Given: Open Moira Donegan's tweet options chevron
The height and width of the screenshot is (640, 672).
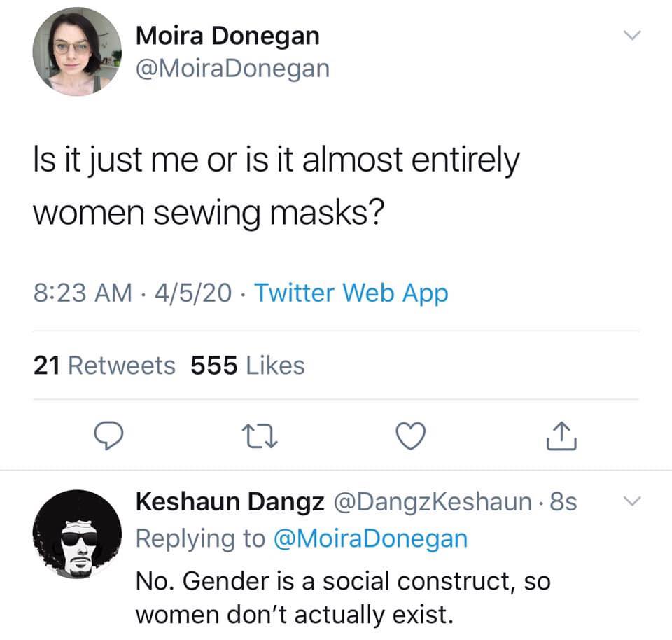Looking at the screenshot, I should point(632,35).
